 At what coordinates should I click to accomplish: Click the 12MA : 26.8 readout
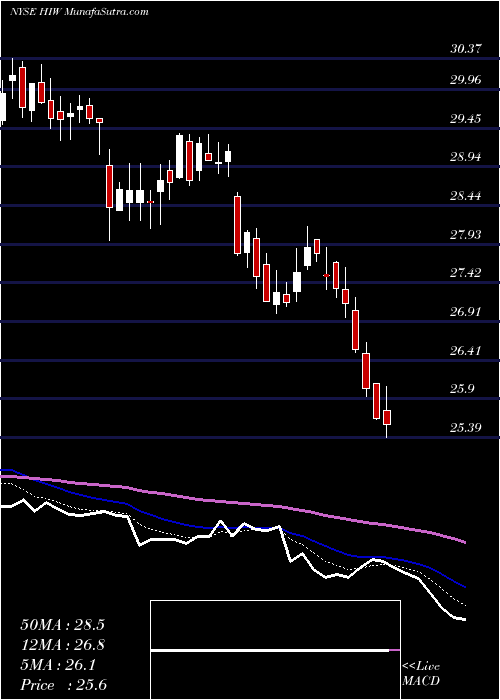tap(62, 645)
